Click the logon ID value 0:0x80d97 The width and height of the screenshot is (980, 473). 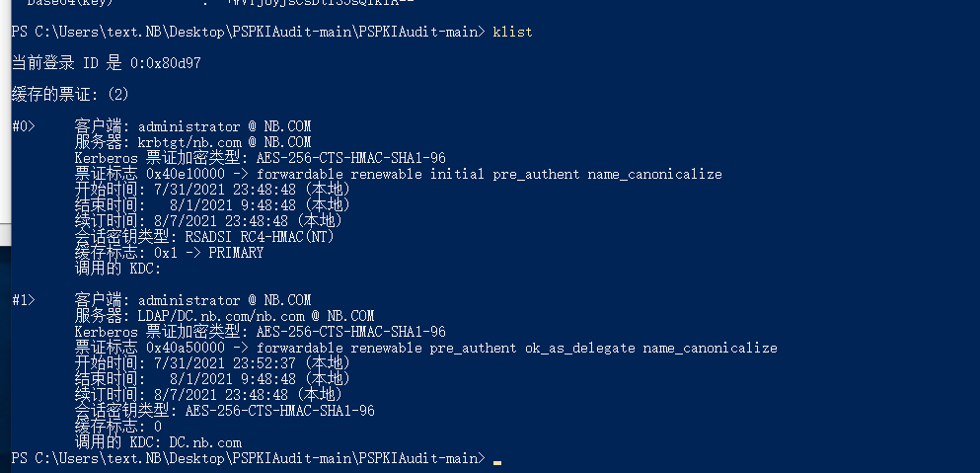(166, 63)
